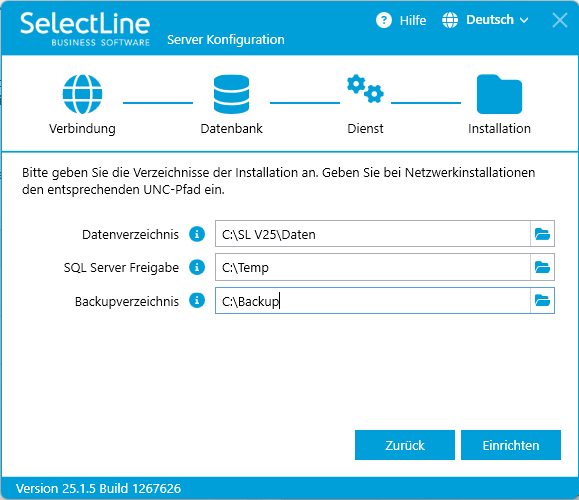Focus the Datenverzeichnis path field
The height and width of the screenshot is (500, 579).
pyautogui.click(x=373, y=234)
